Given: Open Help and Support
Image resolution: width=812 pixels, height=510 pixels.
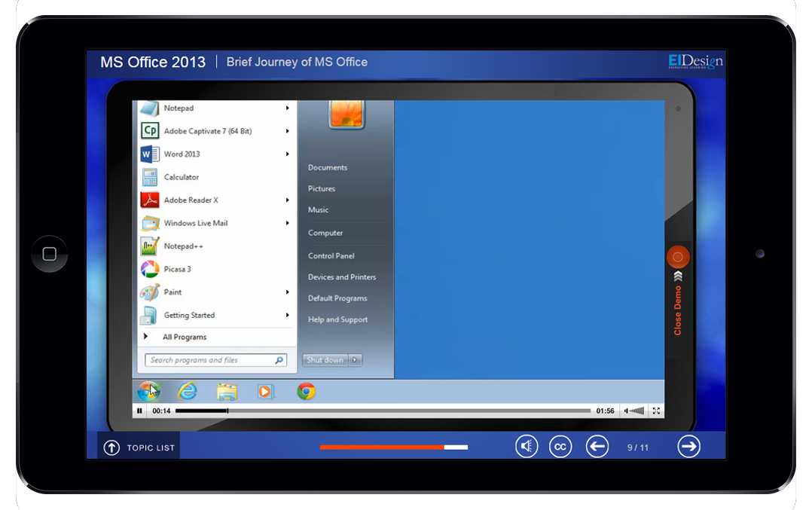Looking at the screenshot, I should point(337,319).
